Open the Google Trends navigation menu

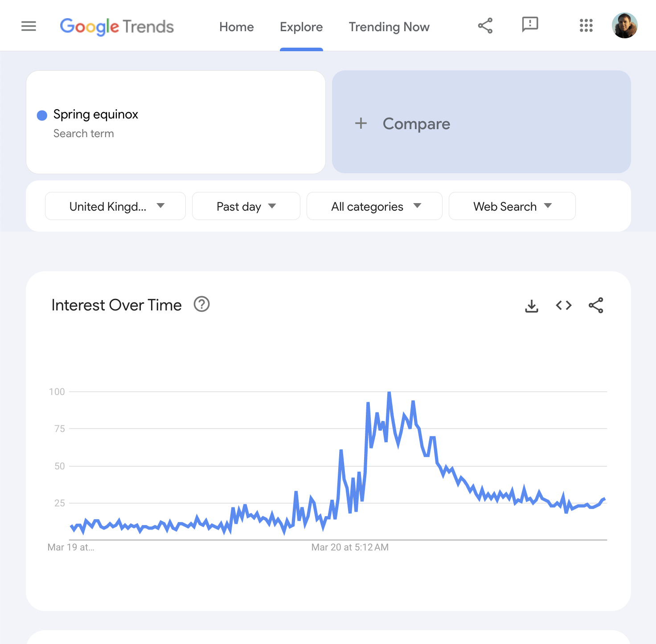pos(29,26)
